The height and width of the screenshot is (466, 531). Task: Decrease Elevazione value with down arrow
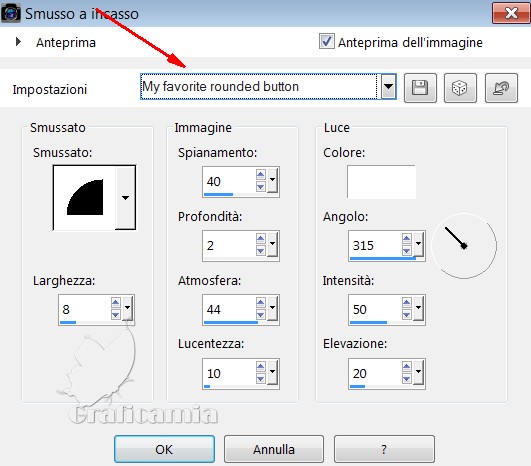tap(407, 379)
